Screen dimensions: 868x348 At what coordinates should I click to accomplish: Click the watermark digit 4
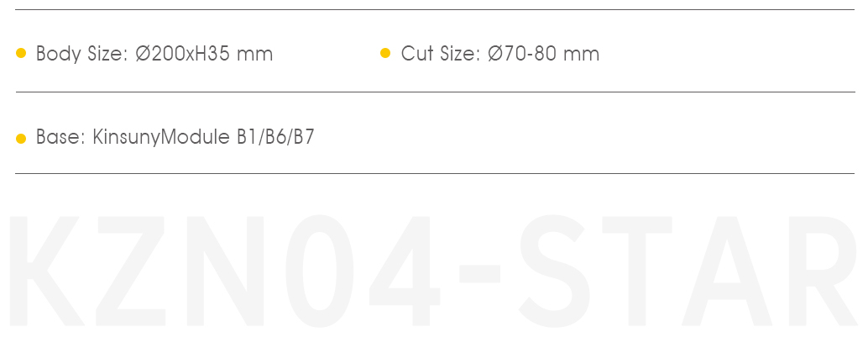405,271
